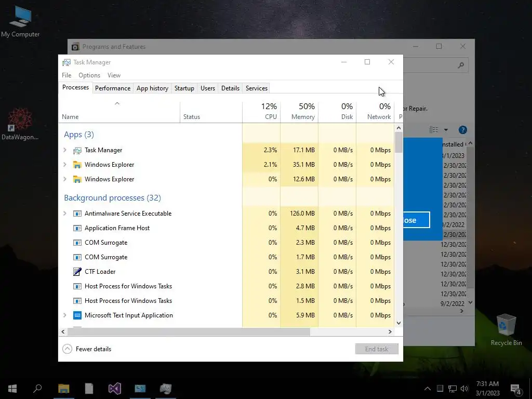Image resolution: width=532 pixels, height=399 pixels.
Task: Switch to the Performance tab
Action: [x=113, y=88]
